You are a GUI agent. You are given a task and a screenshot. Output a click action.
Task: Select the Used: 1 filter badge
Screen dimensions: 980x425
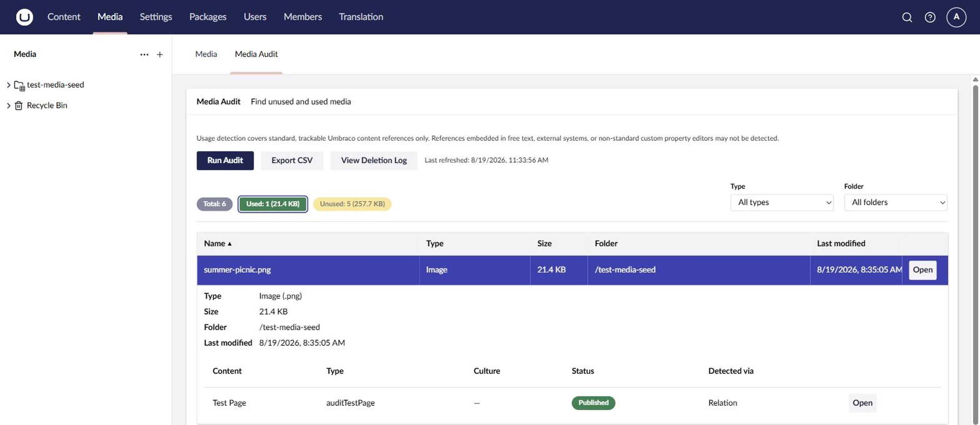tap(273, 204)
